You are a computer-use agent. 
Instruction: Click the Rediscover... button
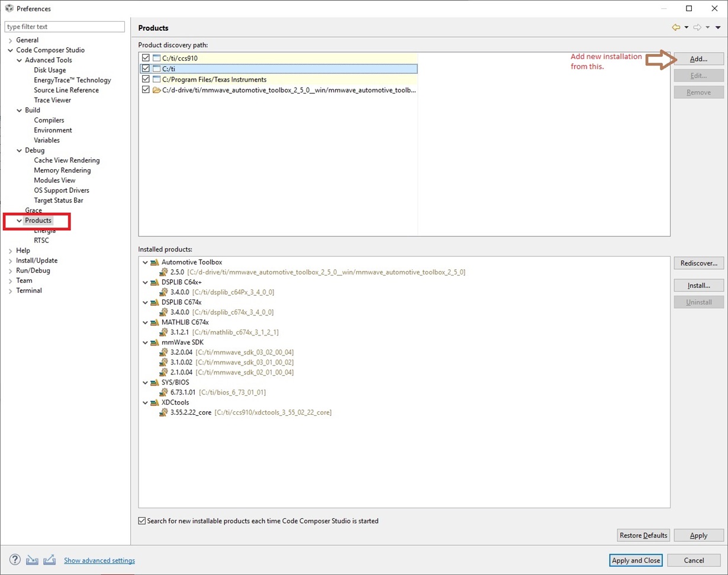tap(698, 263)
